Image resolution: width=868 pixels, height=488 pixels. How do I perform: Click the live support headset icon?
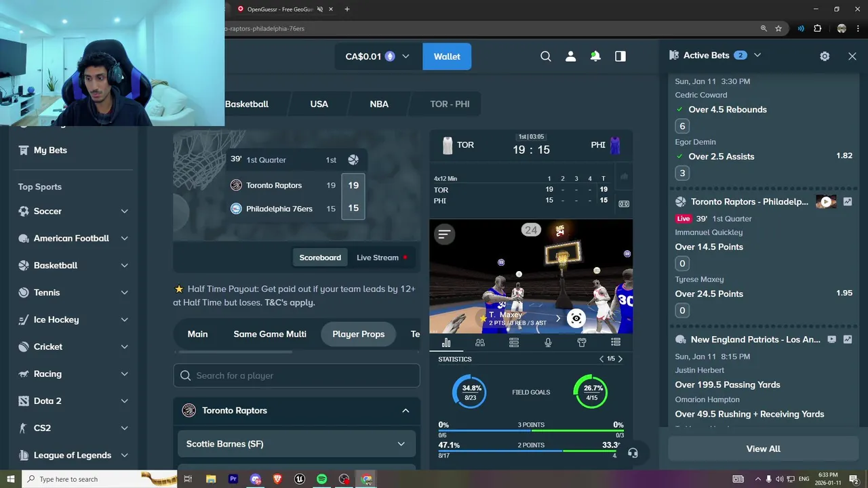click(633, 453)
